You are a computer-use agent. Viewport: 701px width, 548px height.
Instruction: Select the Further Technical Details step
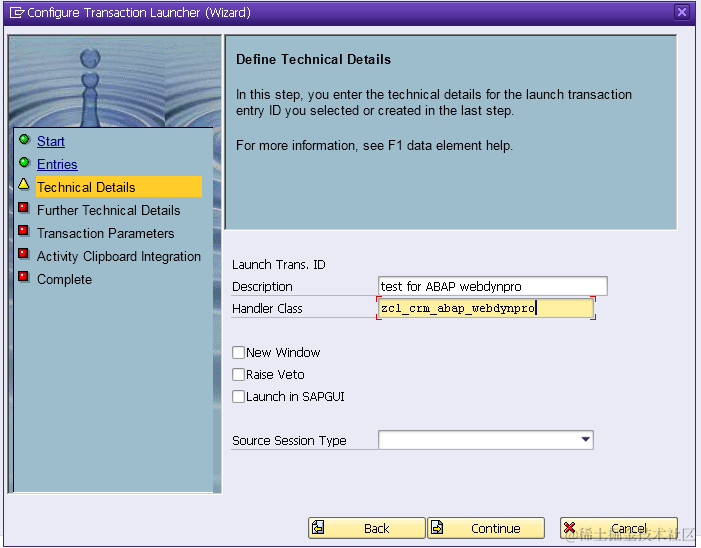109,210
